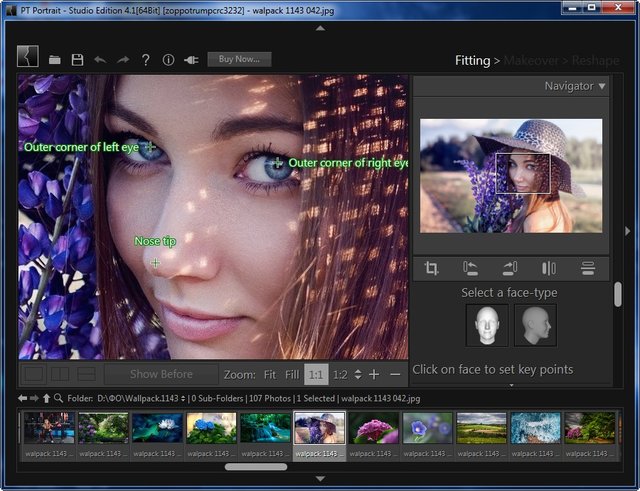Switch to the Fitting step
Viewport: 640px width, 491px height.
point(472,60)
